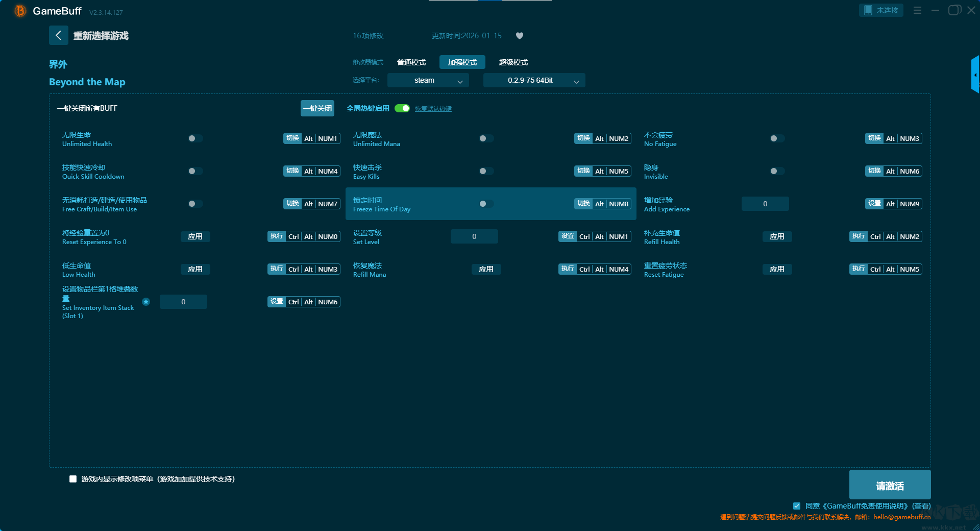Enable the No Fatigue switch

[777, 138]
